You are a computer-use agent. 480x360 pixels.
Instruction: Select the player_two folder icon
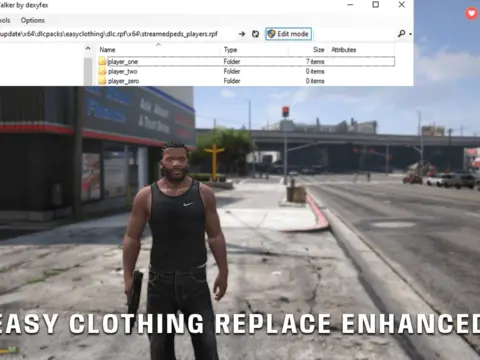point(102,71)
